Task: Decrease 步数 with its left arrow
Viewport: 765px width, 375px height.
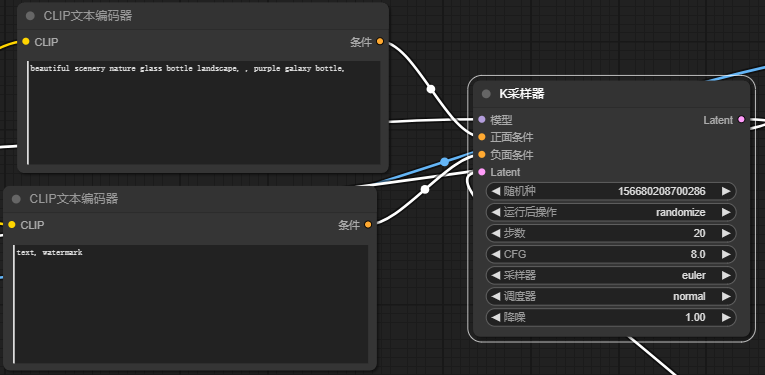Action: coord(496,234)
